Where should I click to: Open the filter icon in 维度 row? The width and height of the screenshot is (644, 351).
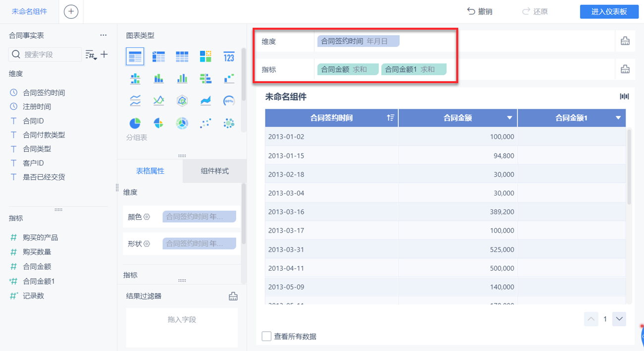[x=625, y=41]
